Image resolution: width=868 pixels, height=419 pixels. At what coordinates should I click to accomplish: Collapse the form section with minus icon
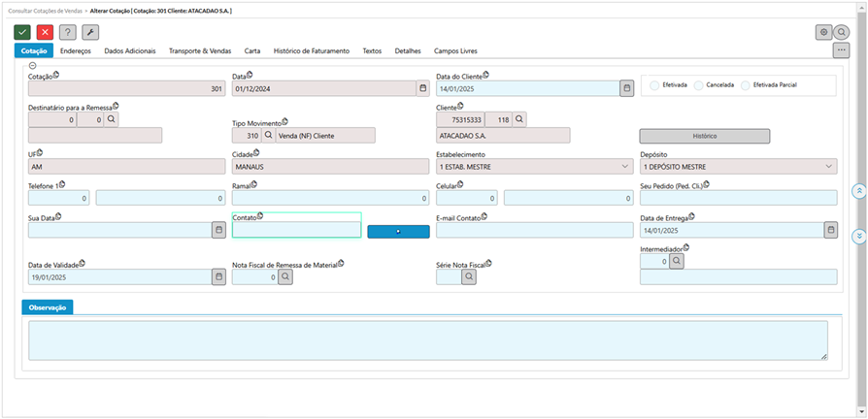pyautogui.click(x=33, y=65)
